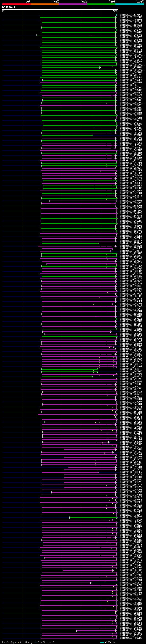Image resolution: width=146 pixels, height=644 pixels.
Task: Click the short green bar of UniRef100_A7P9H1
Action: [x=71, y=68]
